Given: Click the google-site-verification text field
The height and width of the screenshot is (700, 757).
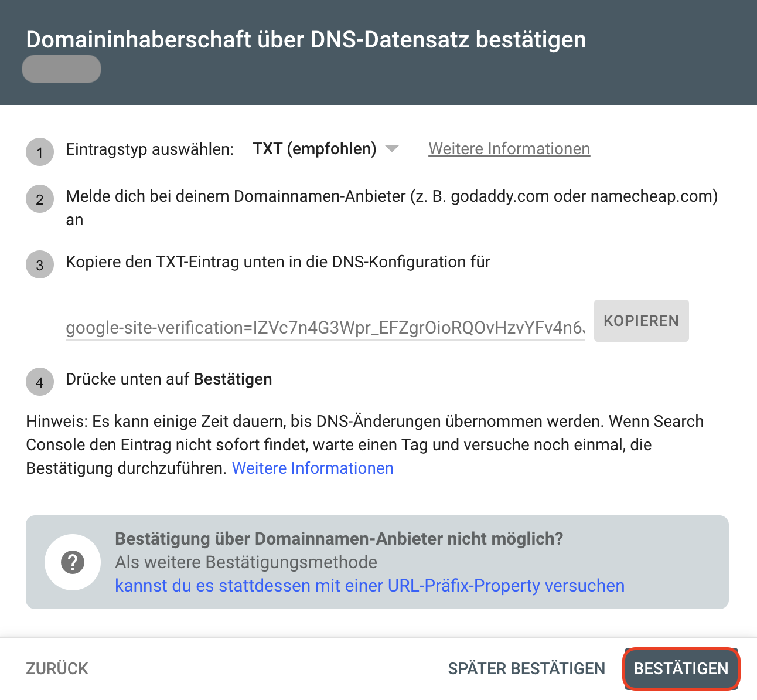Looking at the screenshot, I should (x=325, y=327).
